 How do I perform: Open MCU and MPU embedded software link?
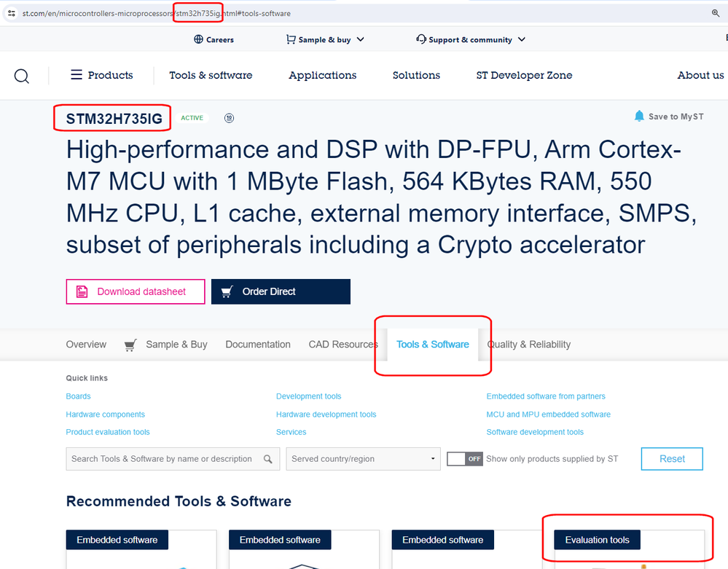tap(548, 415)
